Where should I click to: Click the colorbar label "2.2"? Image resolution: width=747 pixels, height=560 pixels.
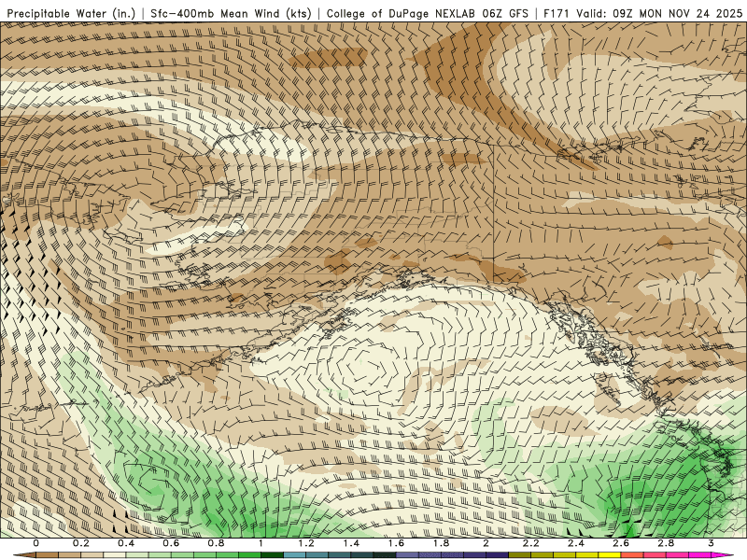pyautogui.click(x=530, y=543)
